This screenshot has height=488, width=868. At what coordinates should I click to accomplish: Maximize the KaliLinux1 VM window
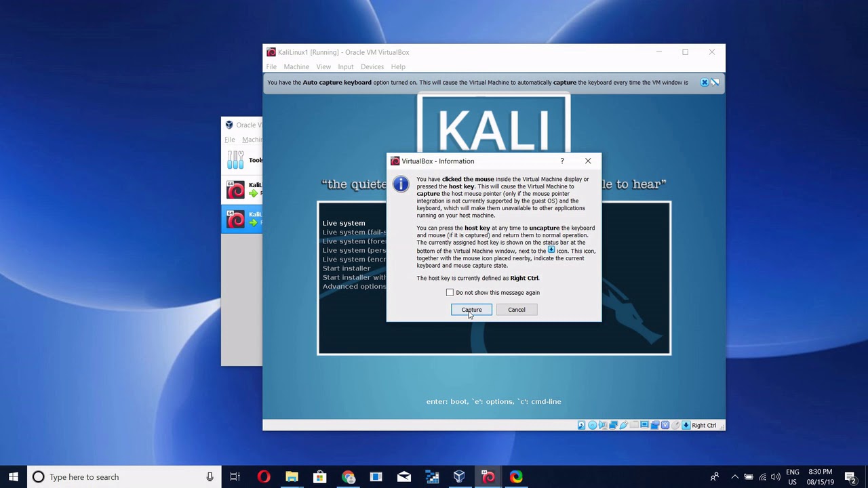pyautogui.click(x=685, y=52)
